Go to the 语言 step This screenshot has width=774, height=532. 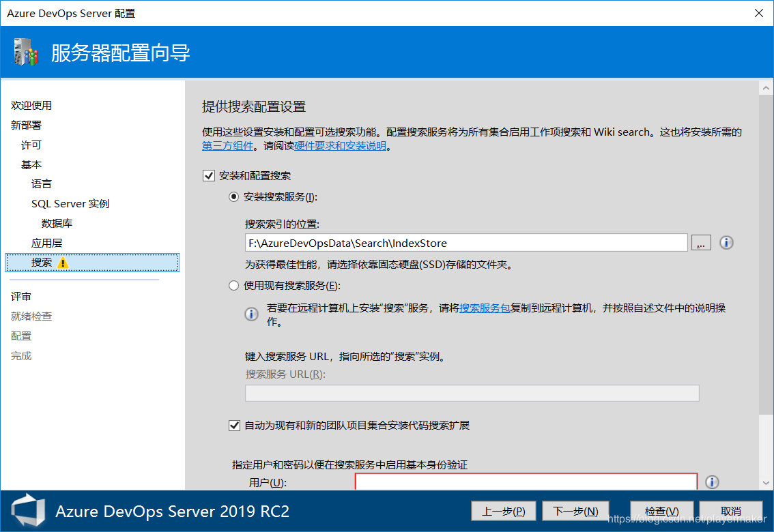tap(42, 183)
